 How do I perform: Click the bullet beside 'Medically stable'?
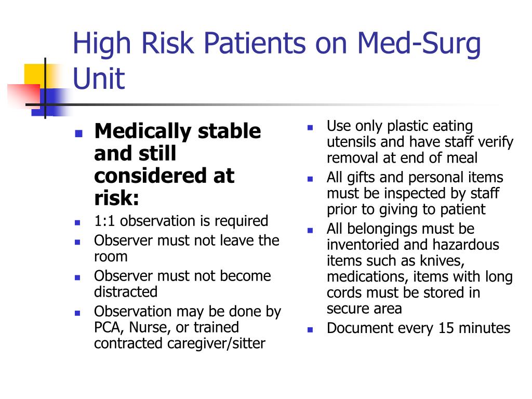click(x=79, y=134)
